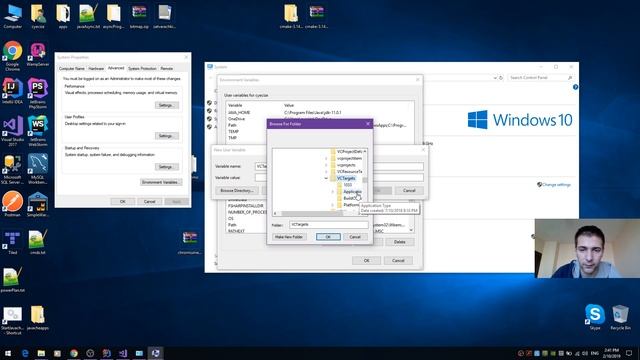Select the VCTargets folder in tree
Screen dimensions: 640x360
coord(346,178)
